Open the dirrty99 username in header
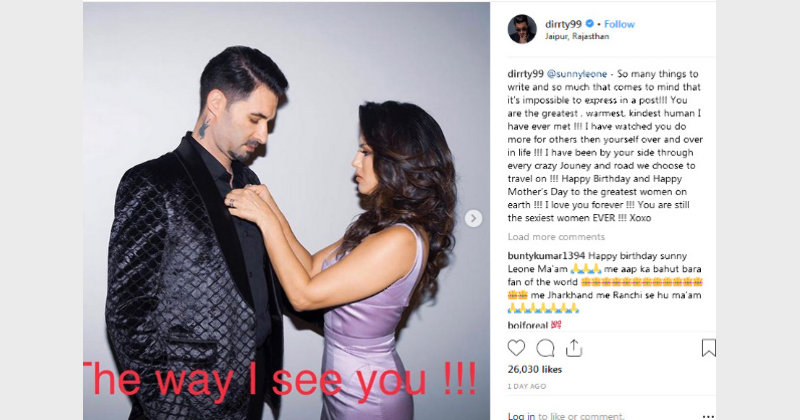 [564, 23]
